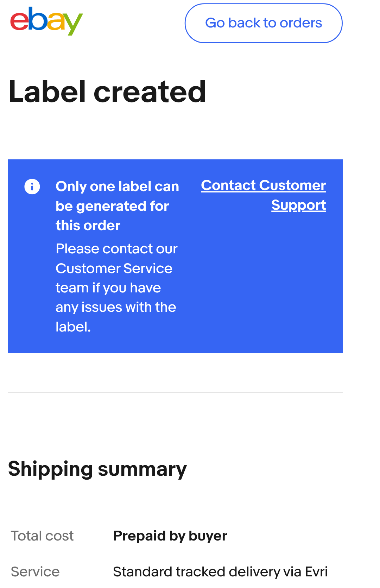This screenshot has width=380, height=588.
Task: Click the 'Please contact our Customer Service' message
Action: pos(116,287)
